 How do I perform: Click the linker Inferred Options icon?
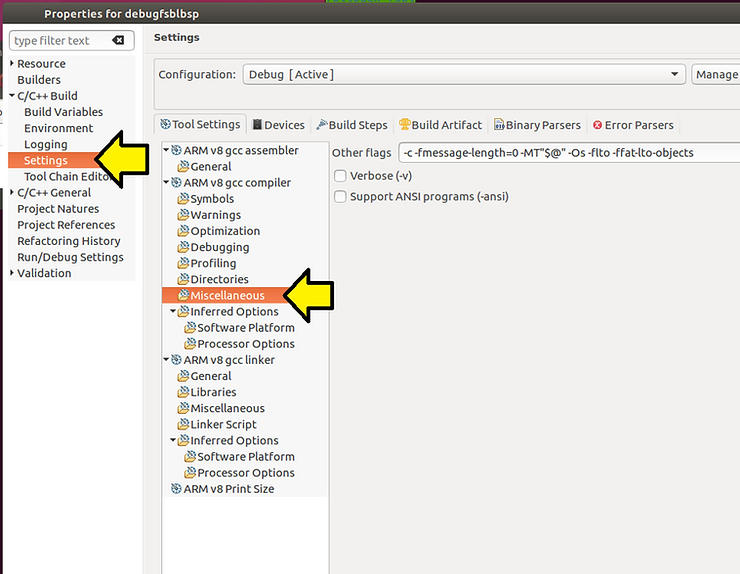[x=183, y=440]
